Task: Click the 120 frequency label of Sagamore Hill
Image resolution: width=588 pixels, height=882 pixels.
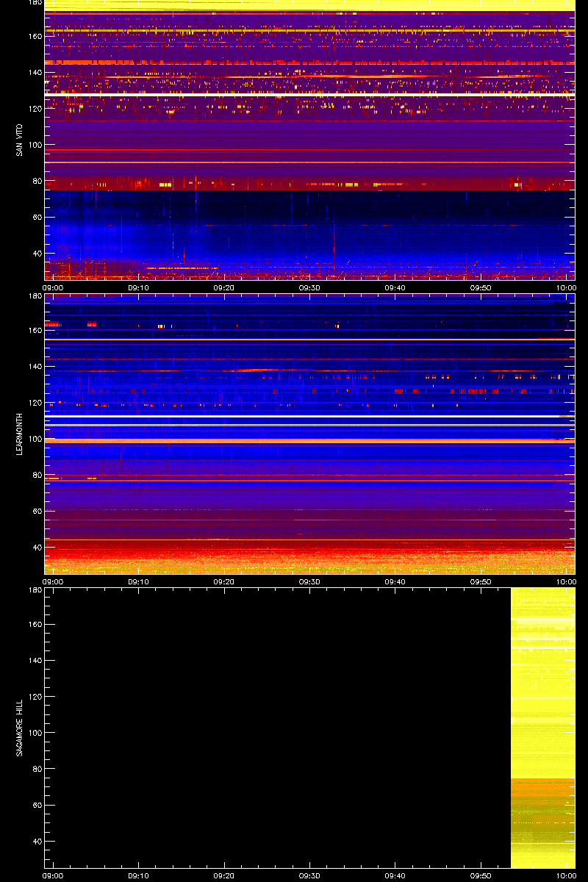Action: (x=35, y=697)
